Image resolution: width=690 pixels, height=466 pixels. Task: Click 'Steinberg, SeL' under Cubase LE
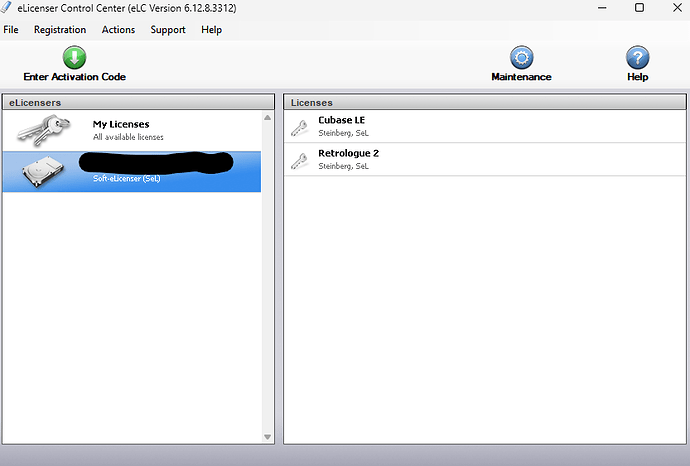click(343, 133)
